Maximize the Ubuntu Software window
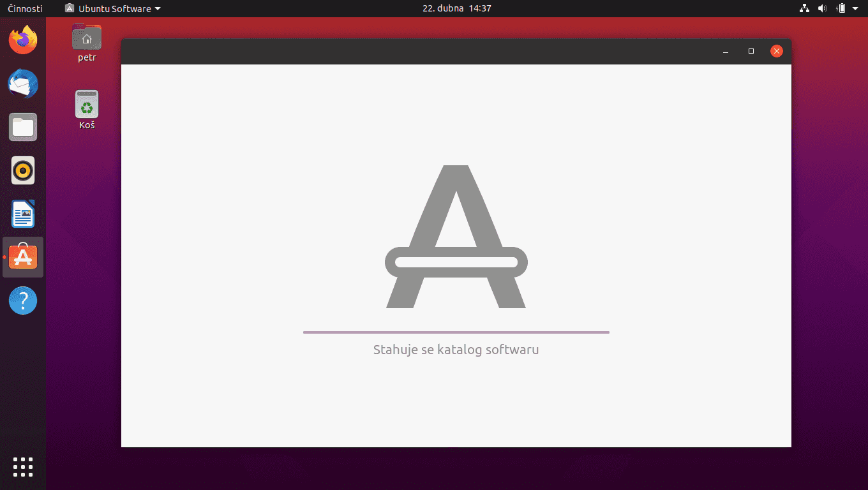 coord(751,52)
